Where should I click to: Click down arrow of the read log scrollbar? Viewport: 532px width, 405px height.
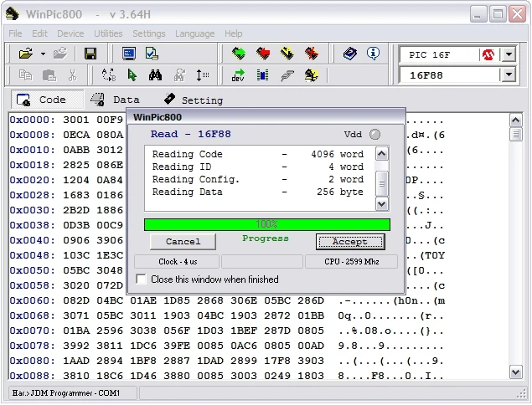pos(382,203)
